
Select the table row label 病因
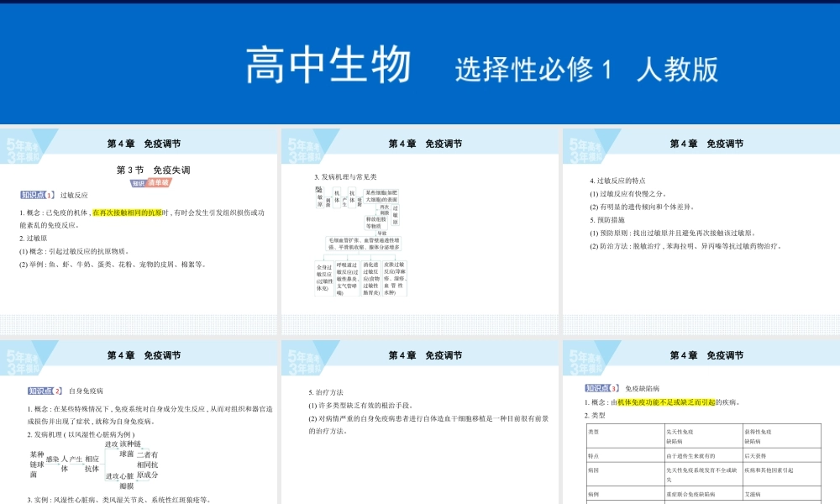click(593, 470)
